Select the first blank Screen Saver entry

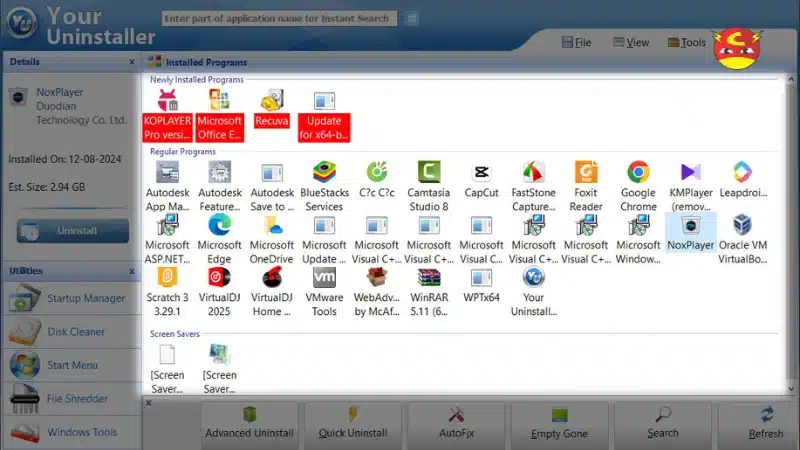tap(167, 369)
